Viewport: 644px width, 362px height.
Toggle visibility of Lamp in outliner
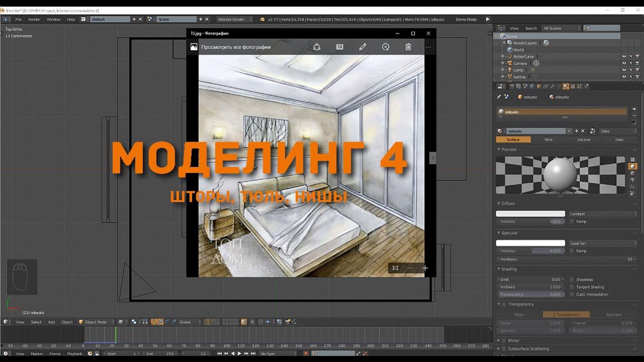(x=624, y=70)
